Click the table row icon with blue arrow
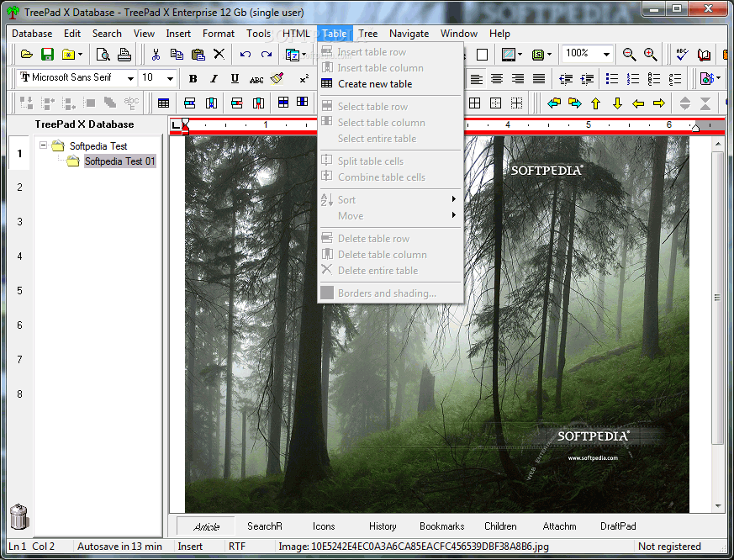 coord(189,103)
